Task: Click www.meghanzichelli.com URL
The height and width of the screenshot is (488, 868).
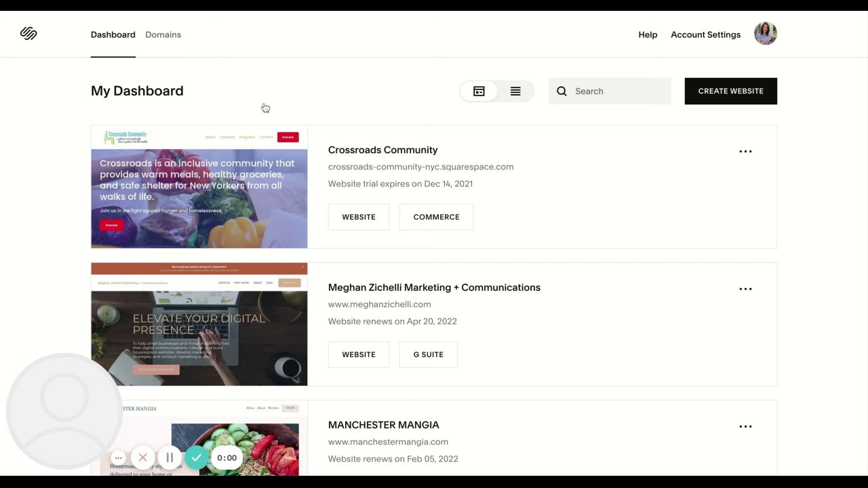Action: coord(379,304)
